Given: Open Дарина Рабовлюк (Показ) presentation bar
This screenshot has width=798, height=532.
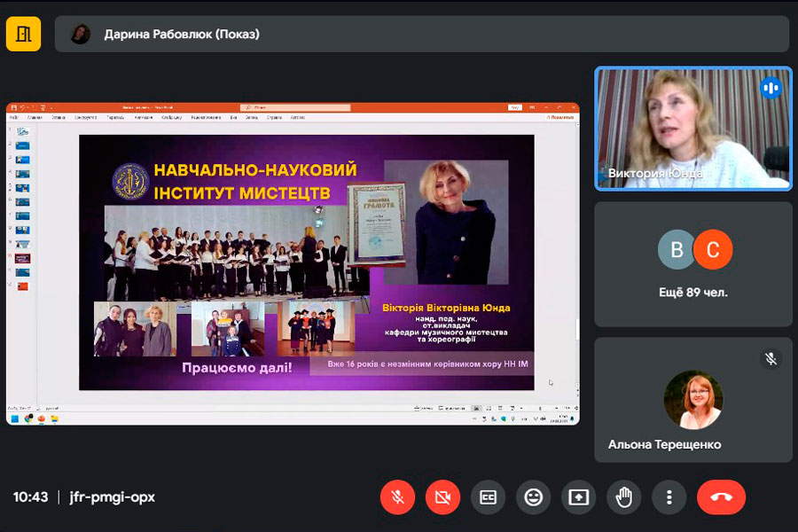Looking at the screenshot, I should coord(421,35).
